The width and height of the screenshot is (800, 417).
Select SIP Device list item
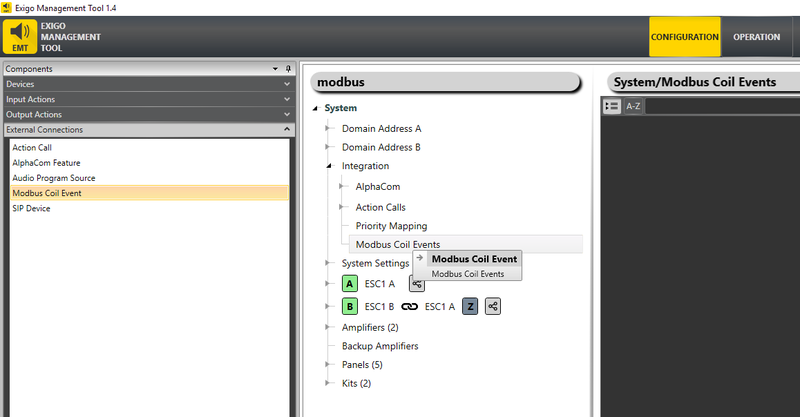click(x=31, y=208)
